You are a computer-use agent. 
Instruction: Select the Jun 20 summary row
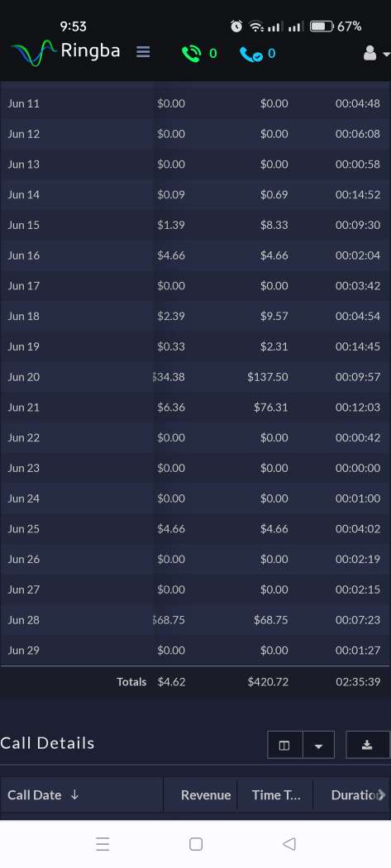(195, 377)
